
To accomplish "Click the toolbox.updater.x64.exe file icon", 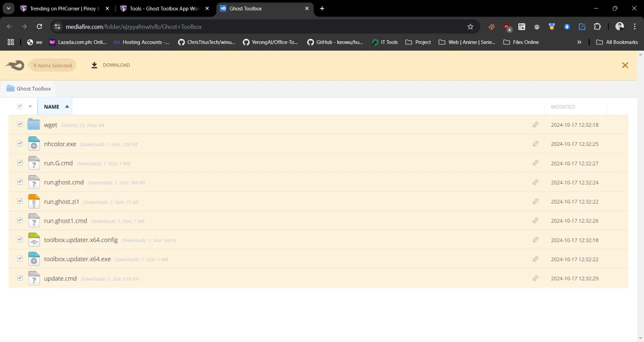I will tap(34, 259).
